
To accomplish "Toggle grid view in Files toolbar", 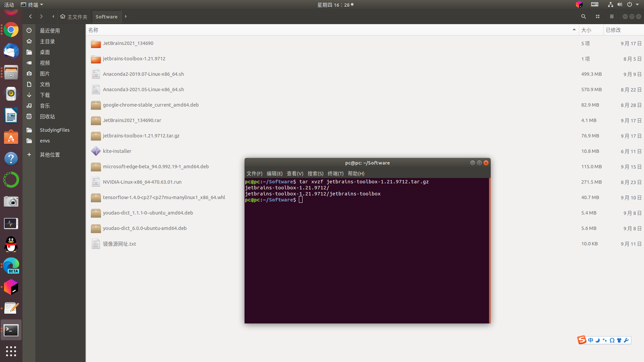I will click(x=598, y=16).
